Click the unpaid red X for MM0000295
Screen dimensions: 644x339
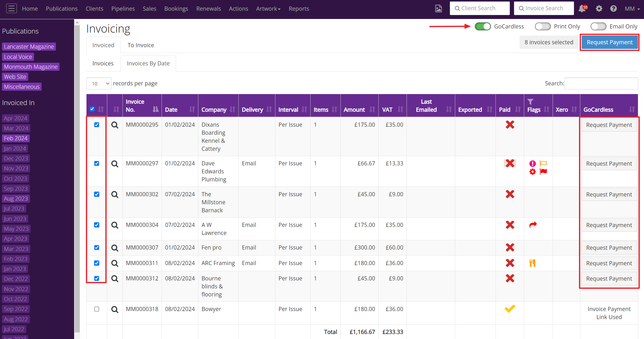click(510, 125)
